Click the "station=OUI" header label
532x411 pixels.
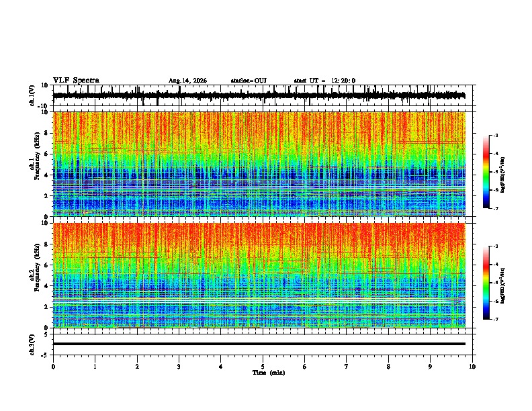point(249,81)
